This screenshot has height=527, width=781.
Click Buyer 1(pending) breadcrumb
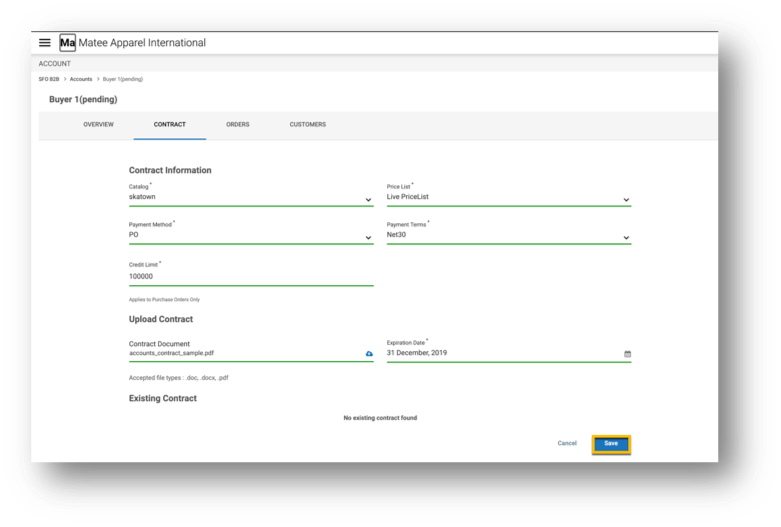click(x=123, y=79)
